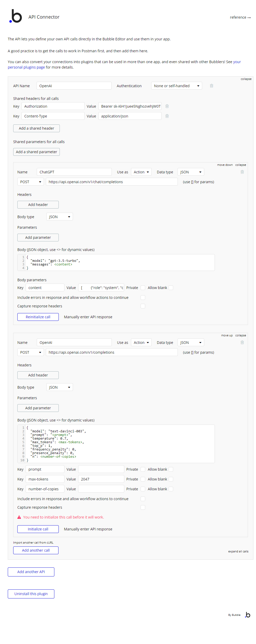Image resolution: width=256 pixels, height=644 pixels.
Task: Click Add another call
Action: pos(36,550)
